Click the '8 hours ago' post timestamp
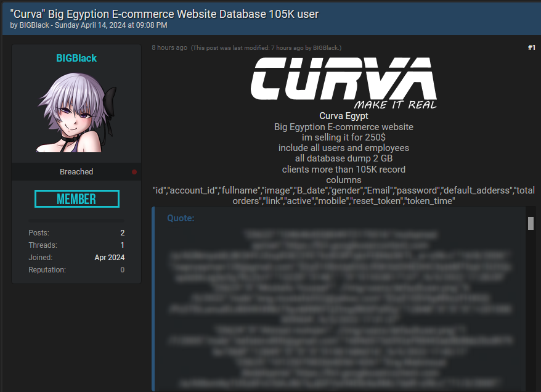 pos(169,47)
